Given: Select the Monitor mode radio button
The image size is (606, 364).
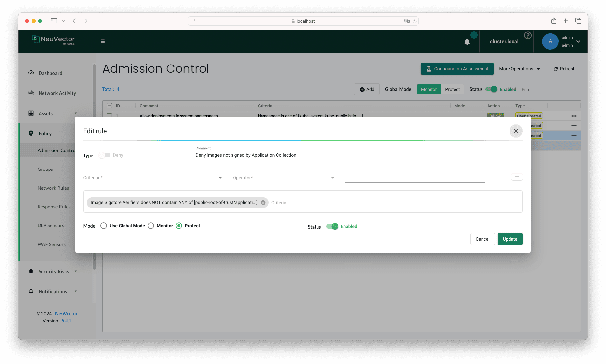Looking at the screenshot, I should pos(151,226).
